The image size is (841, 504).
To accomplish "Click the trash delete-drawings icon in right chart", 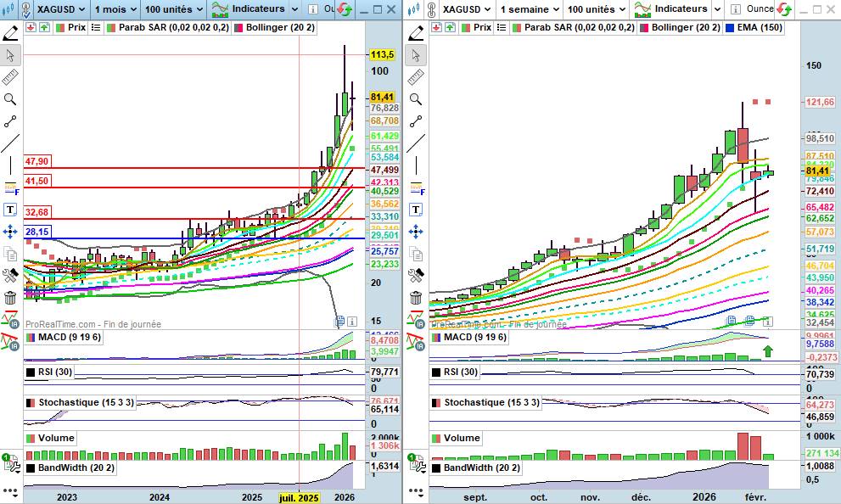I will (x=415, y=298).
